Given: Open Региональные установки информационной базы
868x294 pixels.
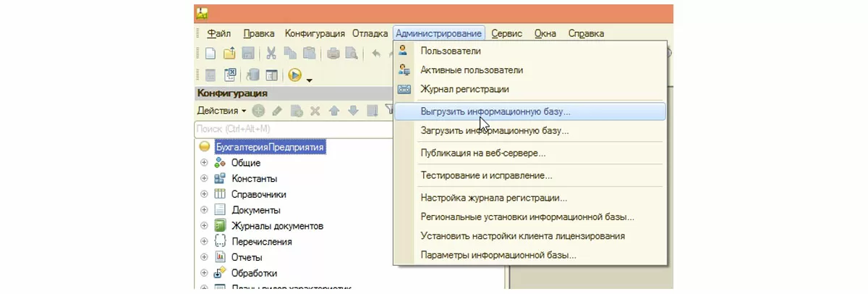Looking at the screenshot, I should pos(529,217).
